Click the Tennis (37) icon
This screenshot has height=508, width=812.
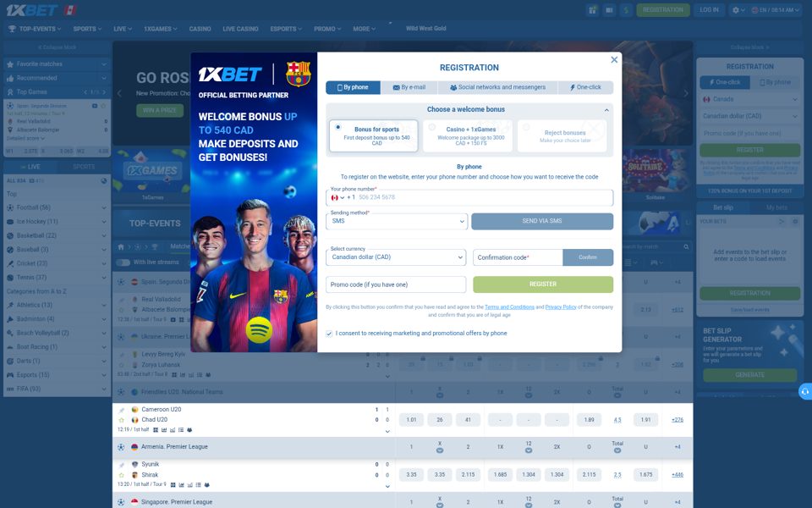point(10,278)
